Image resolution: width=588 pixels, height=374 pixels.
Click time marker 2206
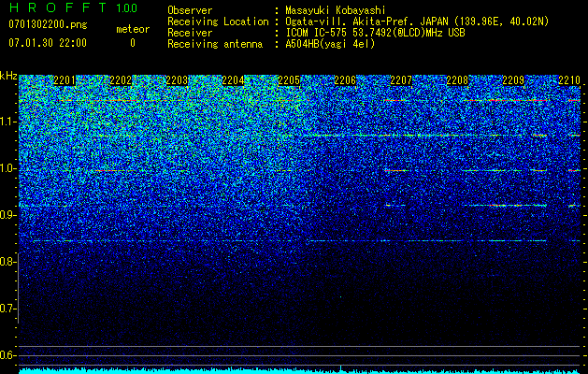coord(345,80)
